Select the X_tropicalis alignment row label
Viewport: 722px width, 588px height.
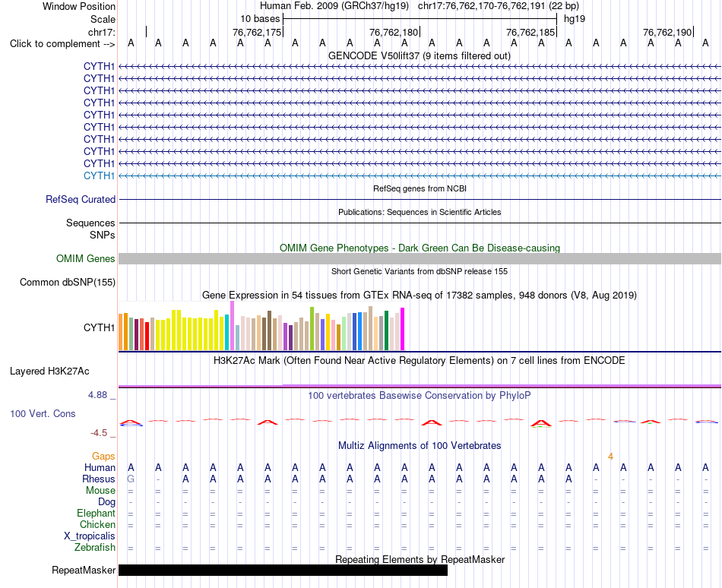click(90, 536)
